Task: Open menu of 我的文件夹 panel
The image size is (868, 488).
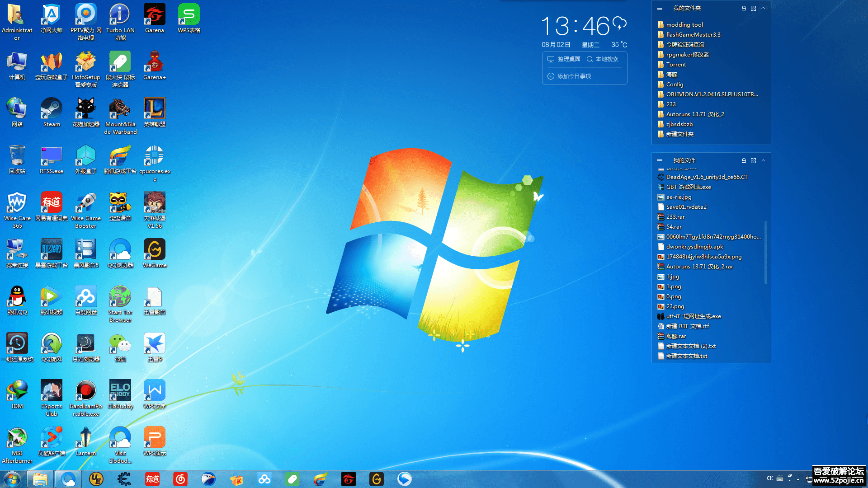Action: 660,8
